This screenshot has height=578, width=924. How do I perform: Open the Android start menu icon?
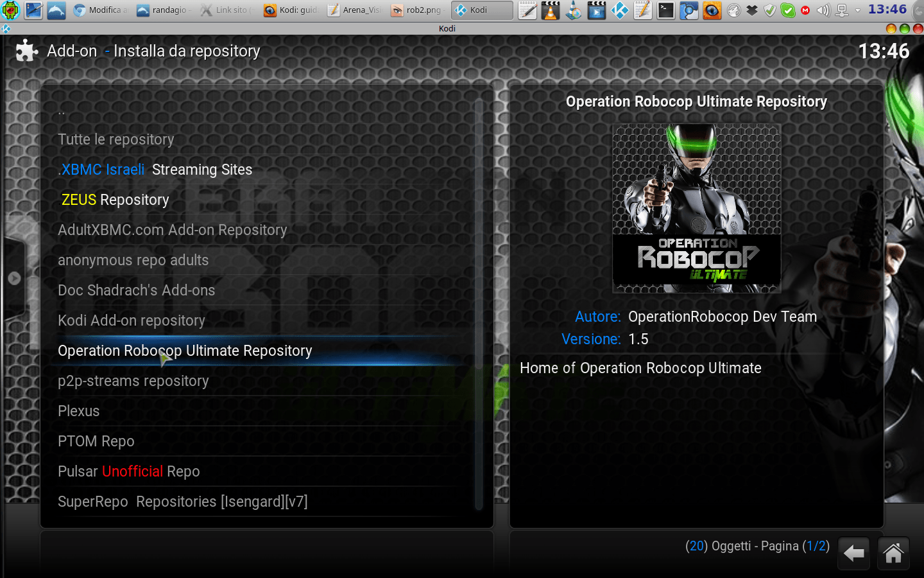click(10, 10)
